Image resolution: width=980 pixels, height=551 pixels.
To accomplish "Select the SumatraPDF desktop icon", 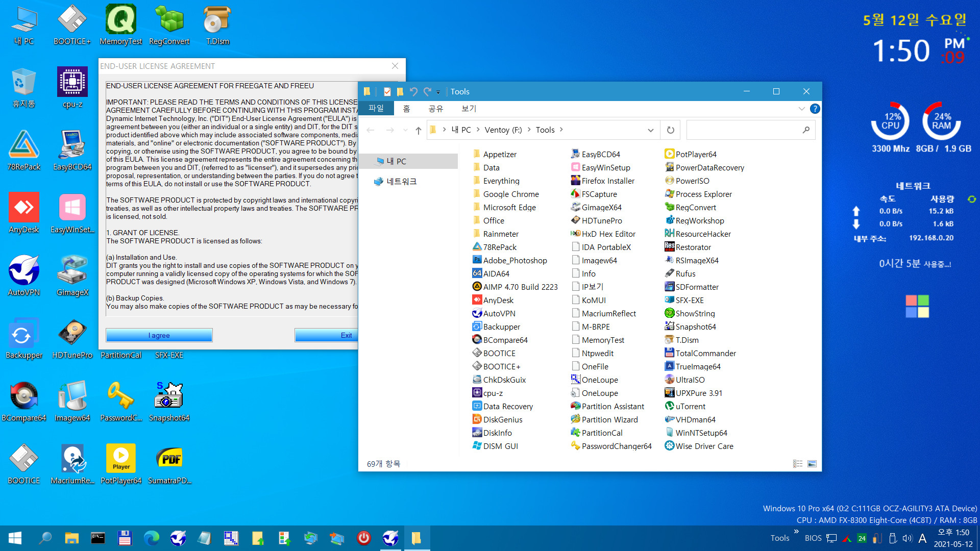I will tap(169, 464).
